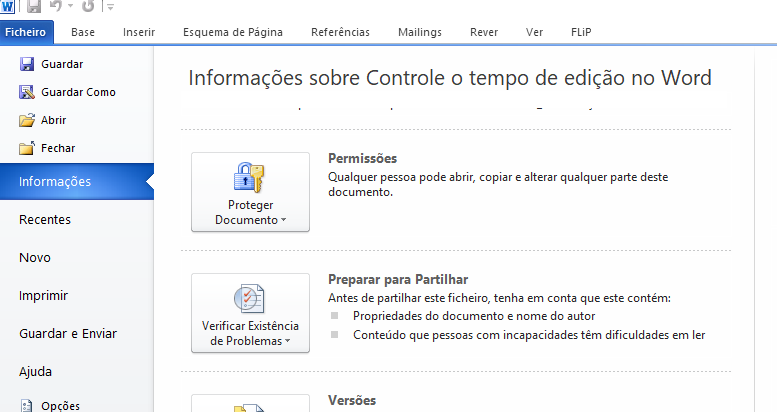Click 'Conteúdo que pessoas com incapacidades' line
The height and width of the screenshot is (412, 777).
[529, 335]
